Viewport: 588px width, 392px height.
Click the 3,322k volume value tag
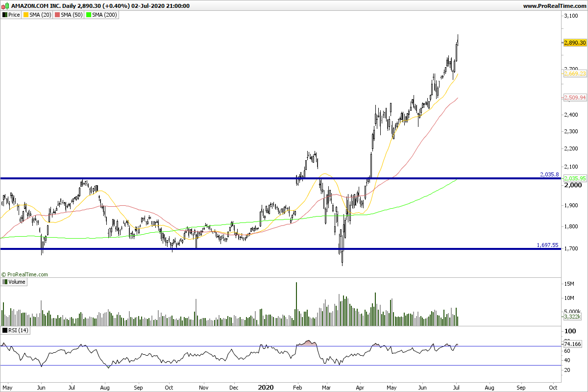[x=572, y=317]
